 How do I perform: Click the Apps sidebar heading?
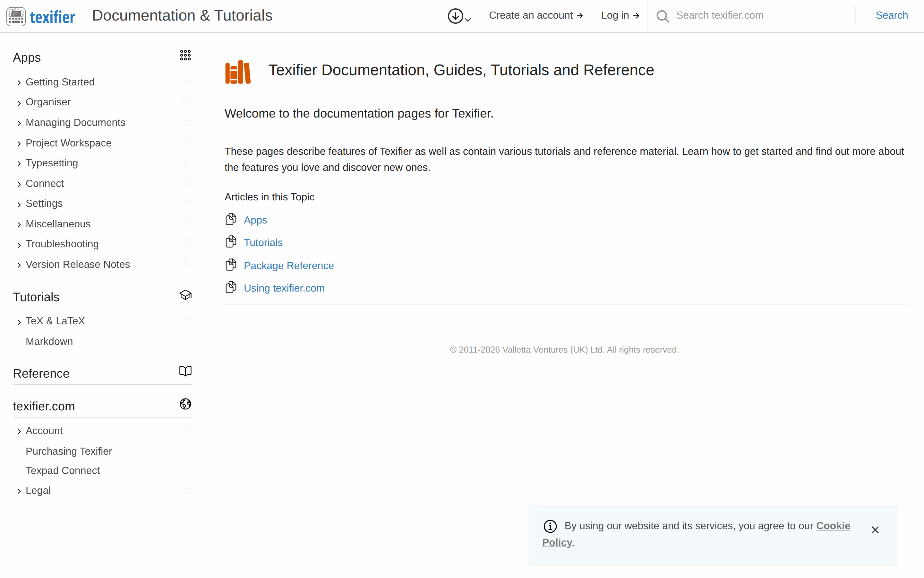[27, 58]
